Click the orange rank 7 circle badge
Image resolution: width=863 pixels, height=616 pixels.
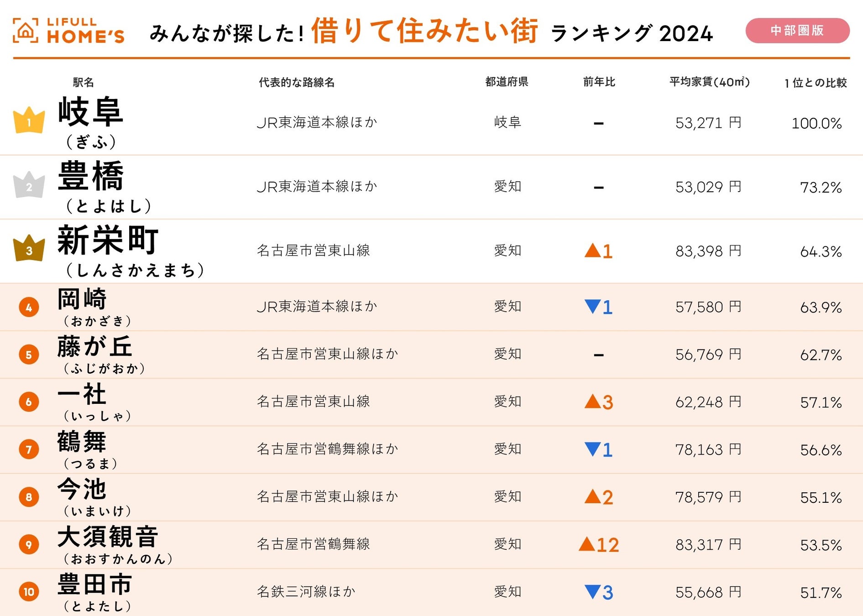[29, 449]
